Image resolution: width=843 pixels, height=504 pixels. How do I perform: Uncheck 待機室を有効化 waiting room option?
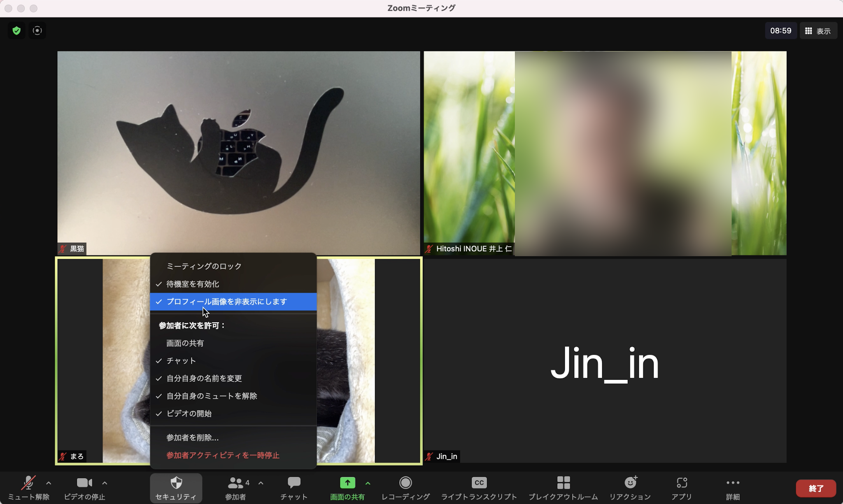193,284
